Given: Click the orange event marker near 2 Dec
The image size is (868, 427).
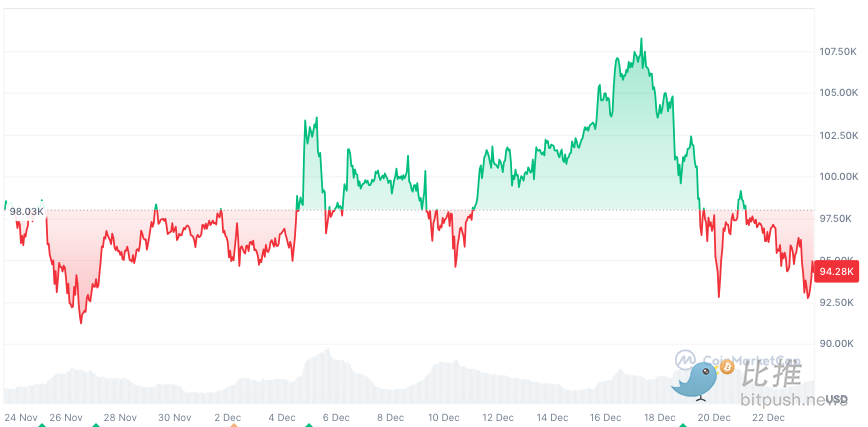Looking at the screenshot, I should pos(234,425).
